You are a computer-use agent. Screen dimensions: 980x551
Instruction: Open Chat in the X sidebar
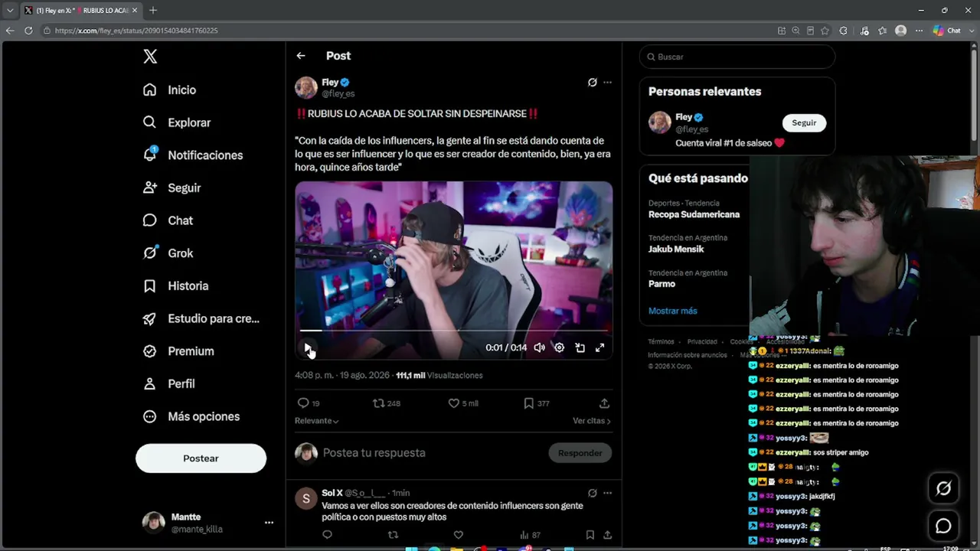pos(168,220)
